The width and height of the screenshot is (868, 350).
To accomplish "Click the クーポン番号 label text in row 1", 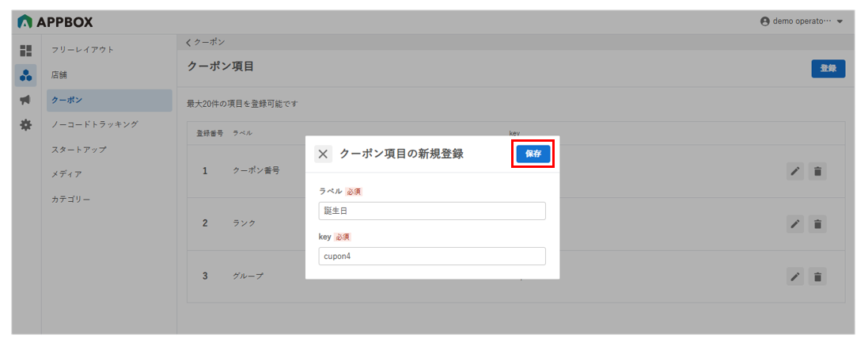I will (256, 170).
